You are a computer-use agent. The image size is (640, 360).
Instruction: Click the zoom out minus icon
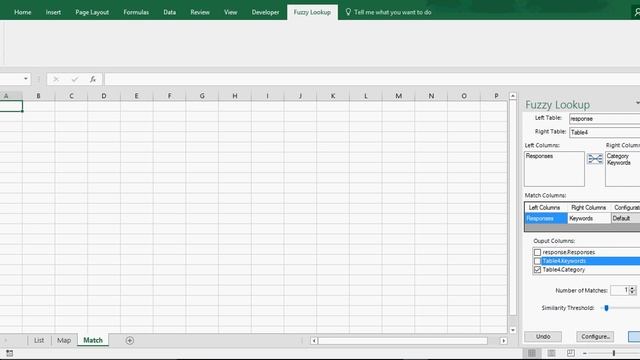pyautogui.click(x=585, y=353)
